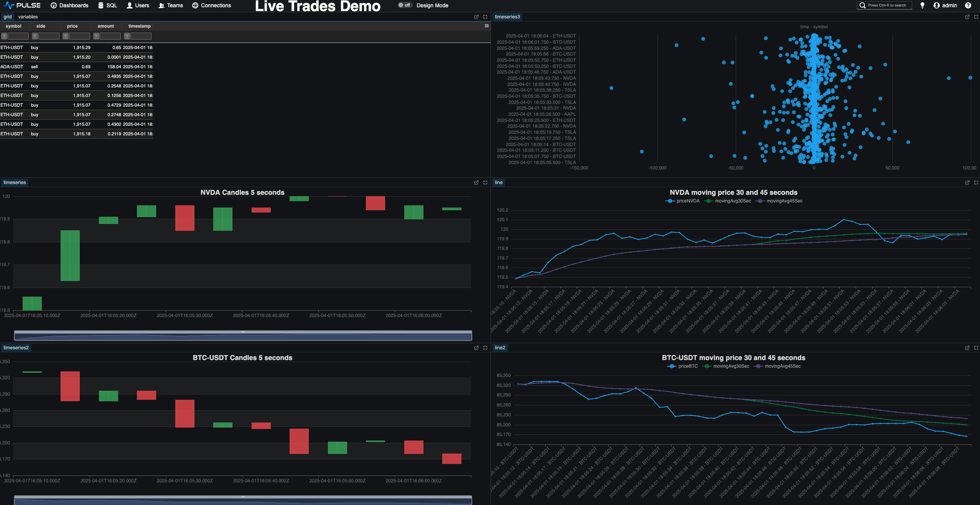Click the Pulse logo icon

[x=9, y=5]
